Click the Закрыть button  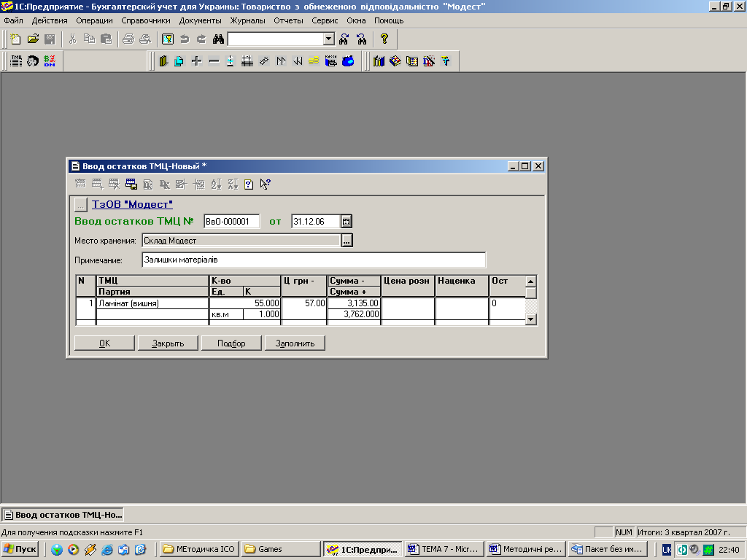(x=168, y=343)
